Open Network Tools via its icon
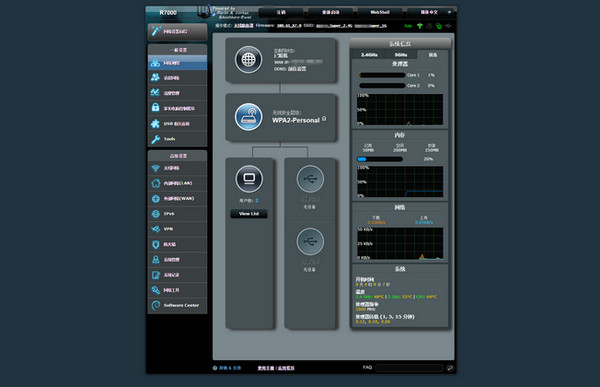 point(155,290)
